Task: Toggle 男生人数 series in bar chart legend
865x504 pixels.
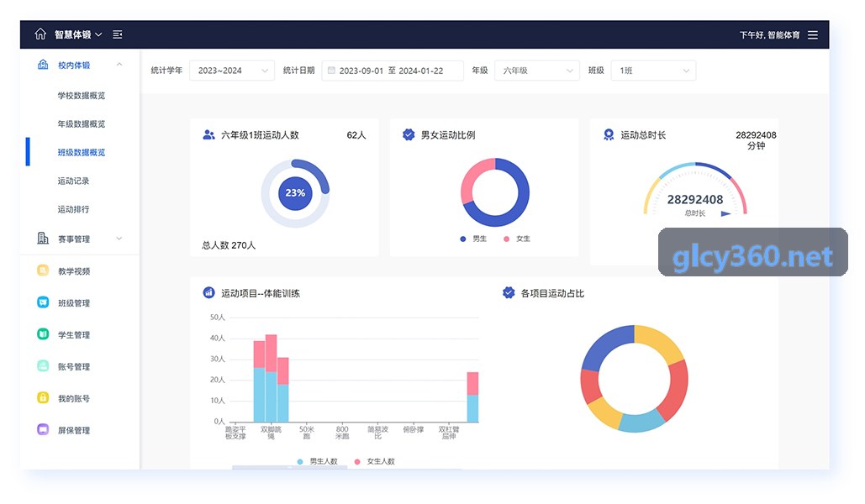Action: tap(317, 461)
